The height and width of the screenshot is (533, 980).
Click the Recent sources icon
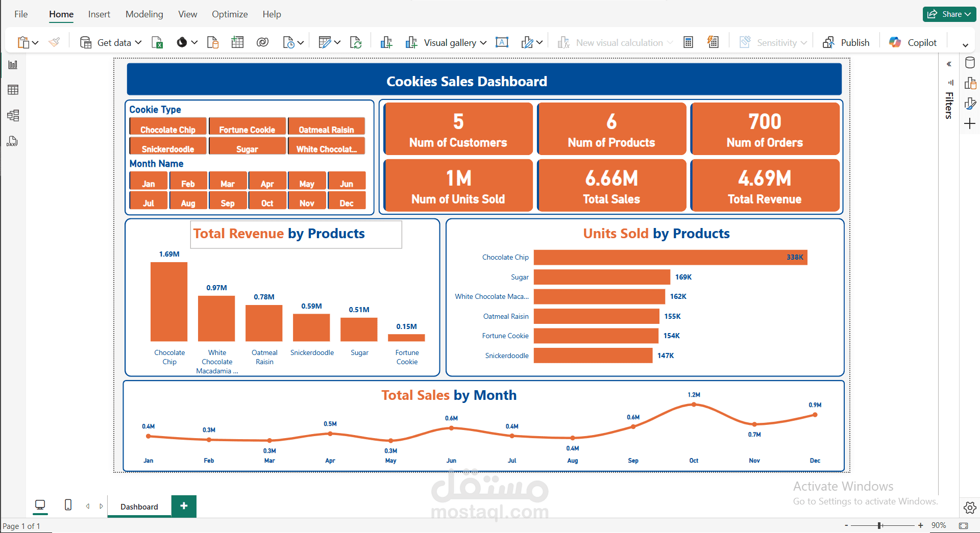click(x=288, y=42)
